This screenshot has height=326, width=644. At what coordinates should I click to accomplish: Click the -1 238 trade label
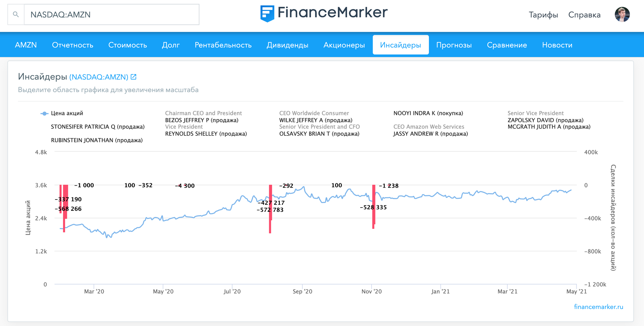pos(389,186)
